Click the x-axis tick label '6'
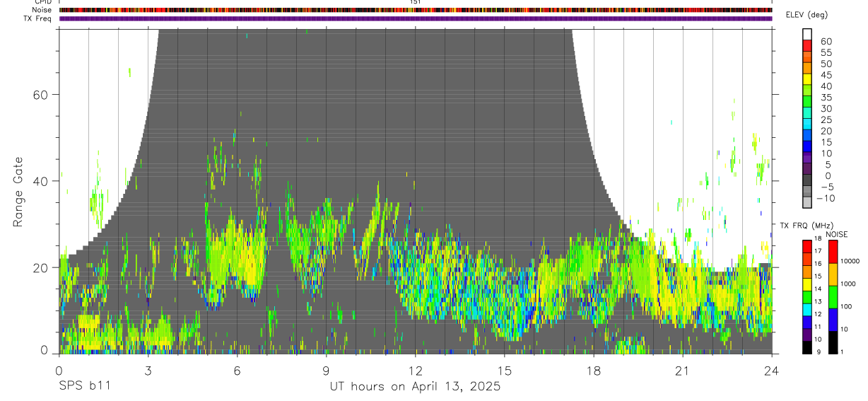The height and width of the screenshot is (401, 868). (x=237, y=371)
